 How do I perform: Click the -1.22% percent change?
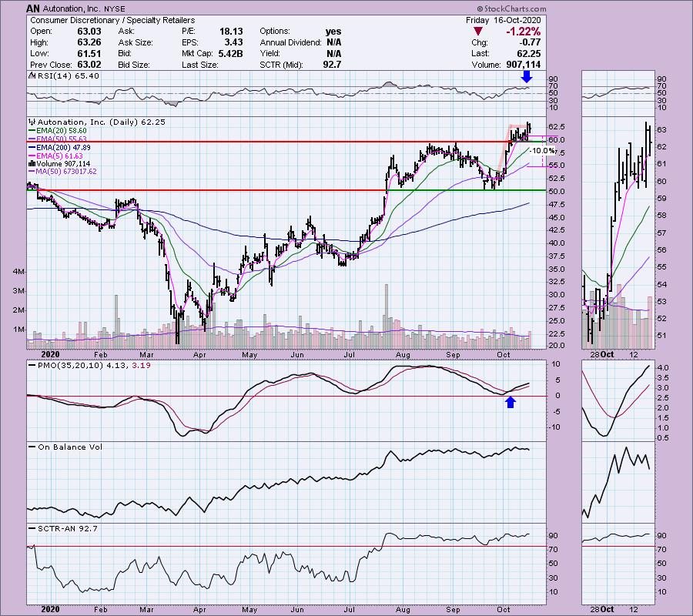[524, 32]
